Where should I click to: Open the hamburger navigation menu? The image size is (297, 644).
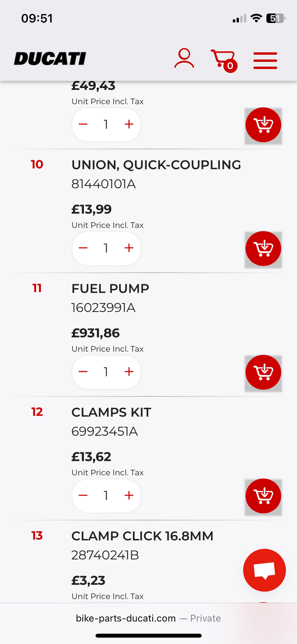click(265, 60)
